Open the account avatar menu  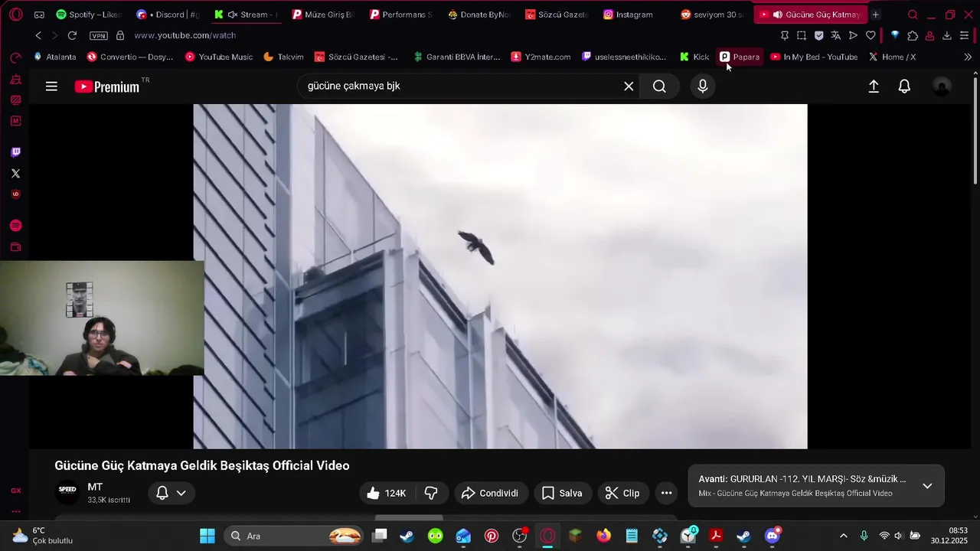[942, 86]
